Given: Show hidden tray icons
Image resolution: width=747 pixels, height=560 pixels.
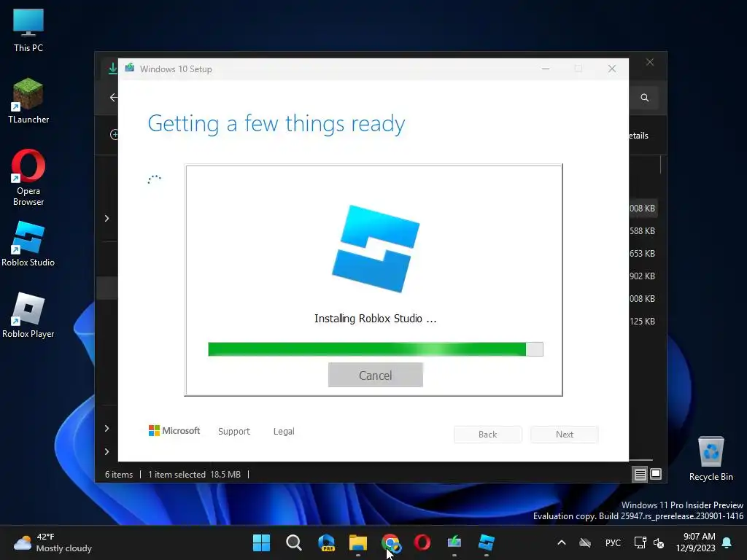Looking at the screenshot, I should 562,542.
